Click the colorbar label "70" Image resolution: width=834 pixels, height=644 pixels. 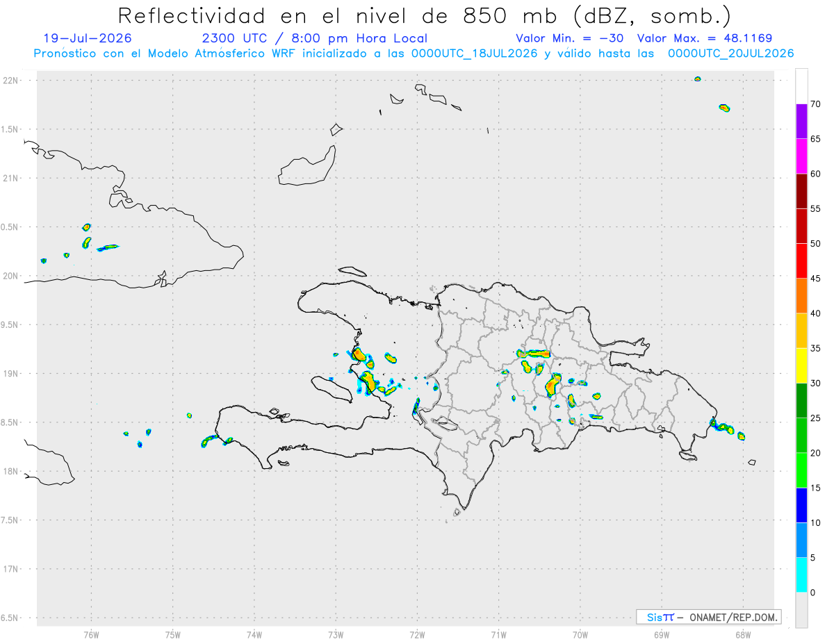(816, 104)
